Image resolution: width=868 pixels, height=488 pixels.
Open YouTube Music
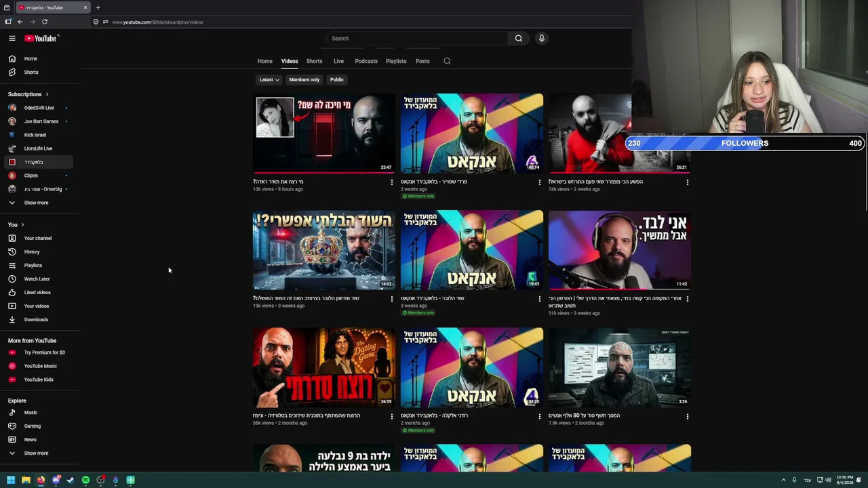(x=39, y=366)
